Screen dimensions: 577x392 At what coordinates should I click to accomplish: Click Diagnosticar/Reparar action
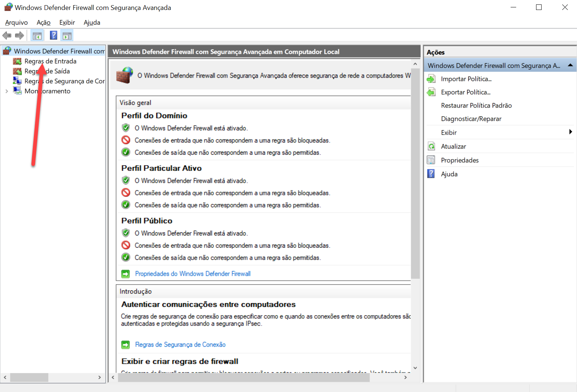click(471, 119)
